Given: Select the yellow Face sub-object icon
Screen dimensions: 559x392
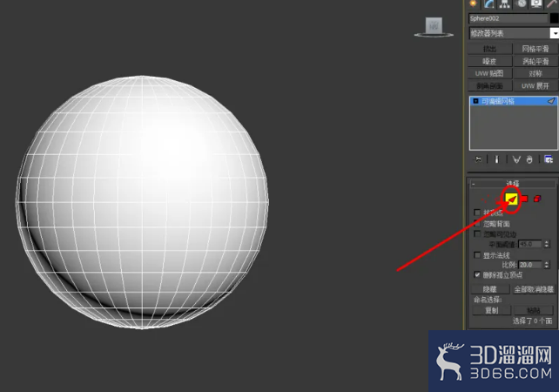Looking at the screenshot, I should tap(511, 199).
